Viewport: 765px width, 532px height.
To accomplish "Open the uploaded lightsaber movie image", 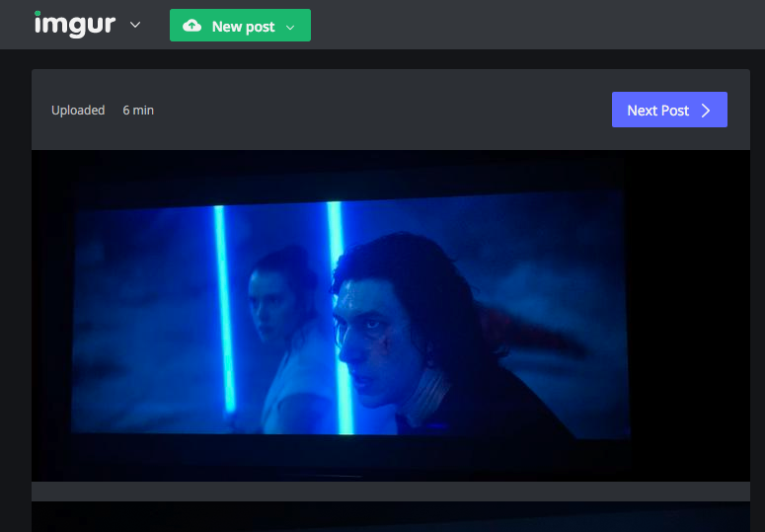I will [x=390, y=316].
